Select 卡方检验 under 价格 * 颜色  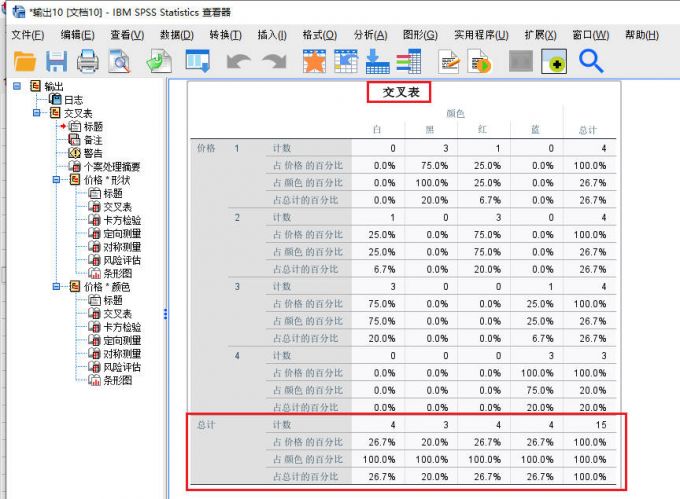(x=122, y=326)
